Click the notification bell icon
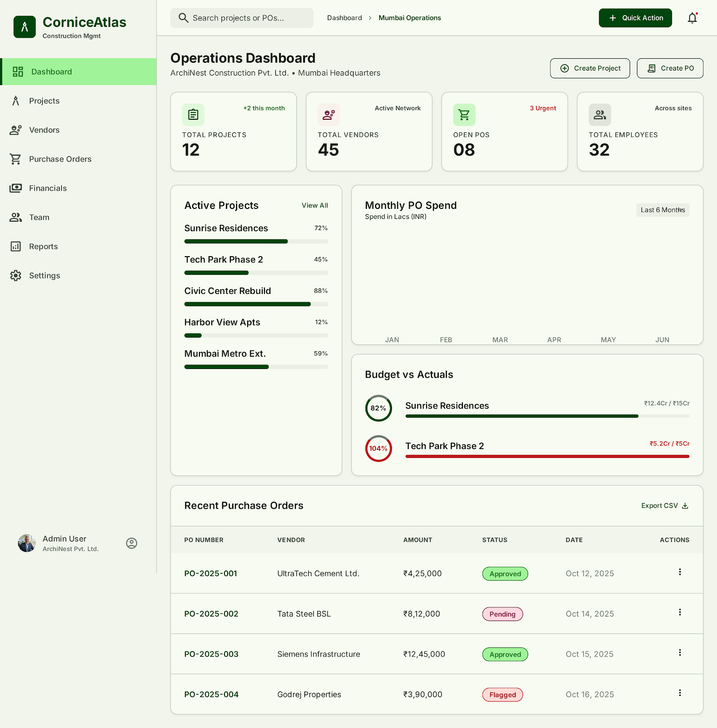Screen dimensions: 717x728 692,18
